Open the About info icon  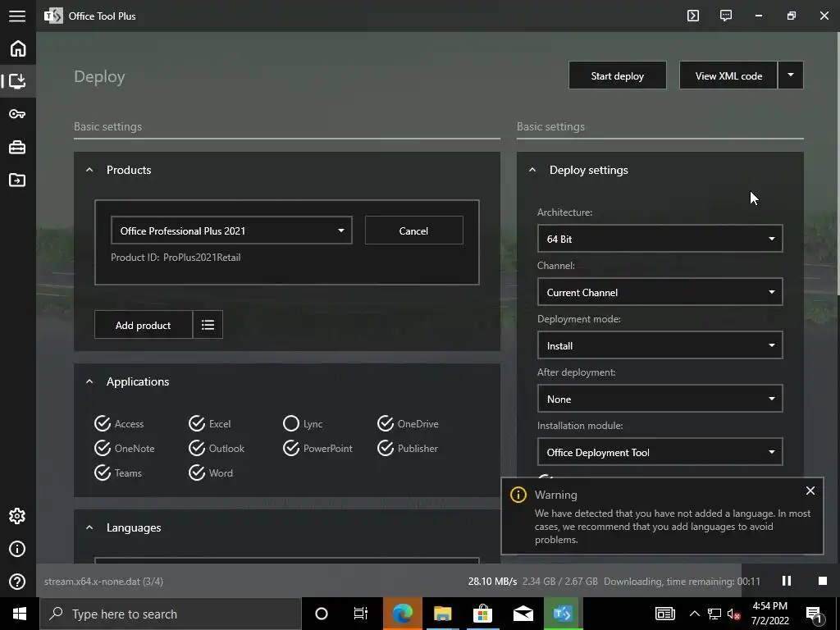click(17, 549)
